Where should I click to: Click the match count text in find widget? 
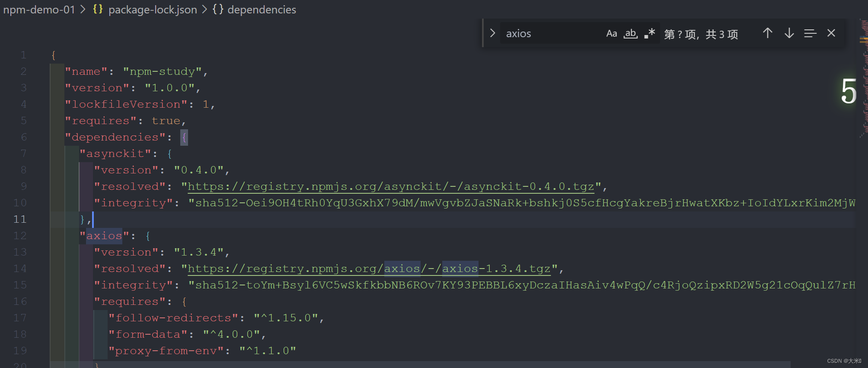point(701,34)
